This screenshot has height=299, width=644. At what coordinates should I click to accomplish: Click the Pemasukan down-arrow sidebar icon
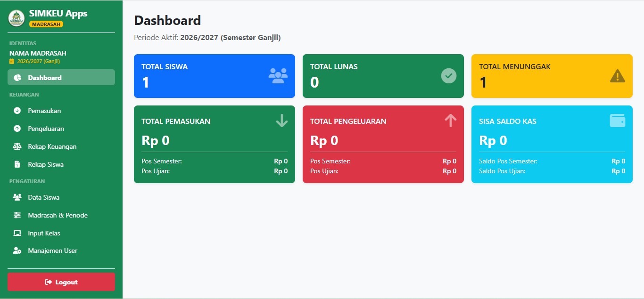(17, 111)
